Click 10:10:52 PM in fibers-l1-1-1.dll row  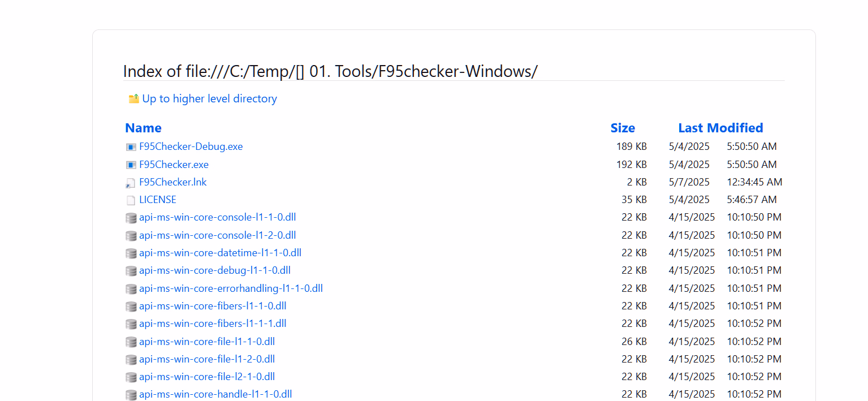click(x=754, y=324)
